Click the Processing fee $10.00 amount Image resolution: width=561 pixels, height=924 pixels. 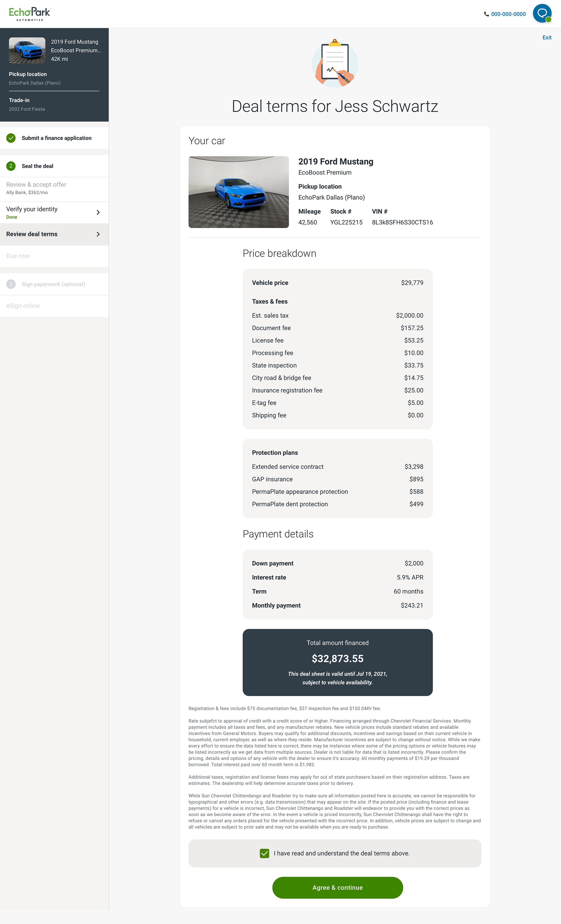414,353
